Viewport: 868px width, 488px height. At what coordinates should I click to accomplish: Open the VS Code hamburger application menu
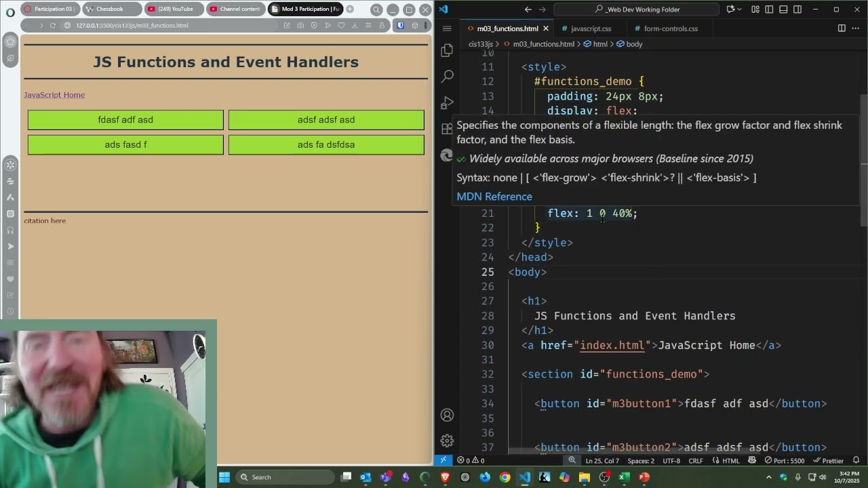pos(447,28)
